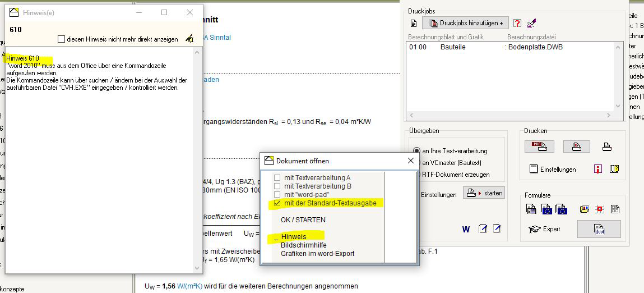Click the plain black printer icon in Drucken

click(606, 146)
